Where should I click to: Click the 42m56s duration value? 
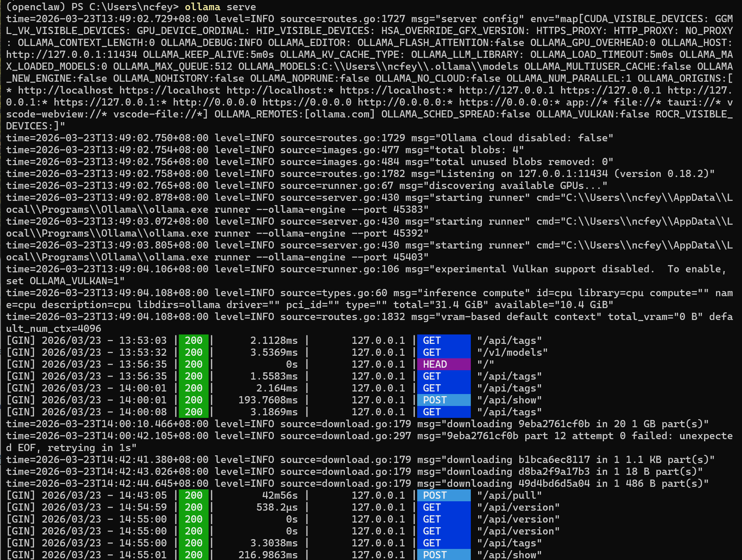point(280,495)
